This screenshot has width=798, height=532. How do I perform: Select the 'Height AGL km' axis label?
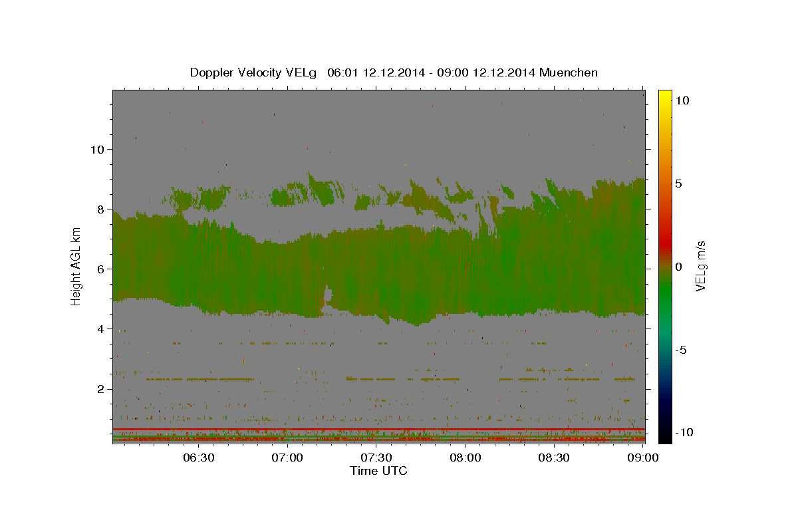[x=76, y=266]
